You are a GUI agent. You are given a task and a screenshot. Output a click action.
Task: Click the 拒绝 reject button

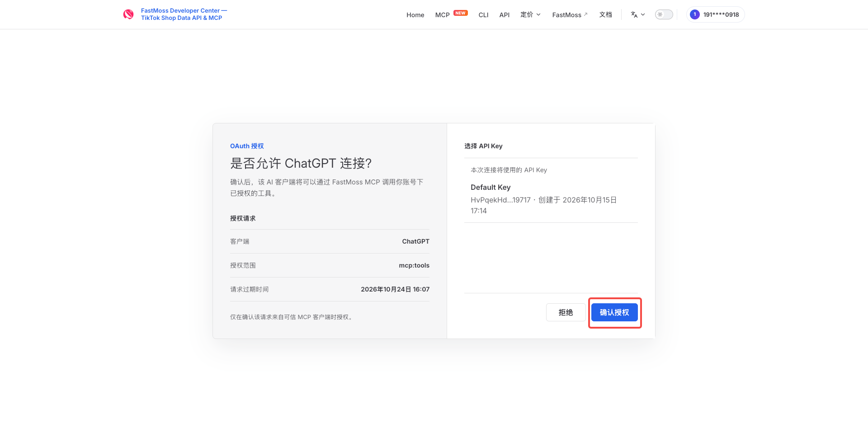pyautogui.click(x=566, y=312)
